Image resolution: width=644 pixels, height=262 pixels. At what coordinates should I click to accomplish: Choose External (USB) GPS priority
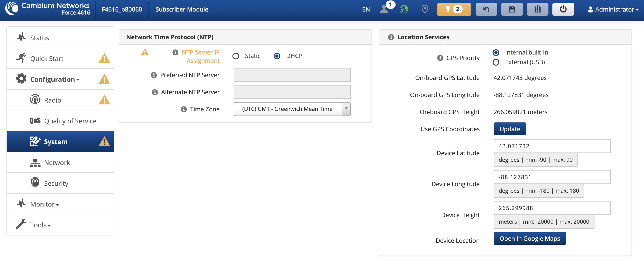tap(496, 62)
